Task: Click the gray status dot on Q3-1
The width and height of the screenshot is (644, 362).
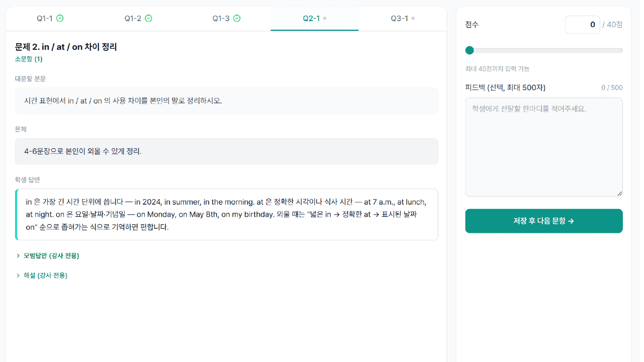Action: [413, 18]
